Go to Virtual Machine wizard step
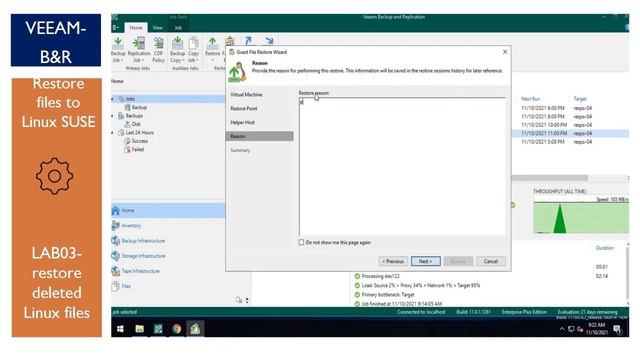This screenshot has width=640, height=360. point(246,95)
